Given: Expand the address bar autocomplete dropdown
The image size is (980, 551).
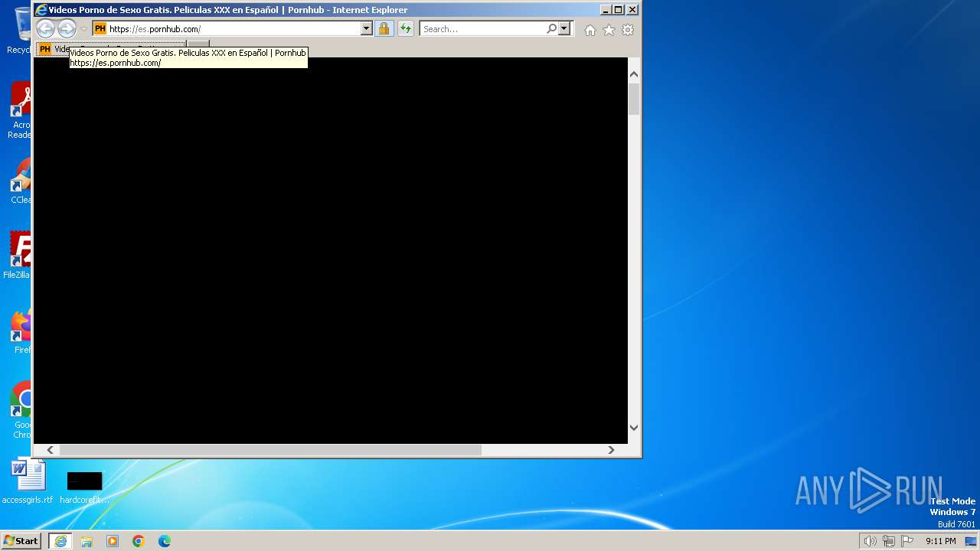Looking at the screenshot, I should tap(366, 29).
